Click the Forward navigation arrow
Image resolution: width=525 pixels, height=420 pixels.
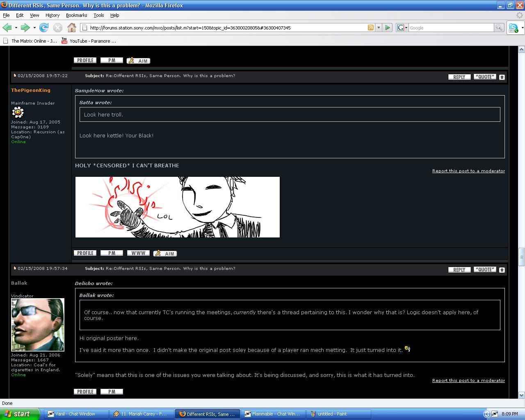(x=25, y=27)
